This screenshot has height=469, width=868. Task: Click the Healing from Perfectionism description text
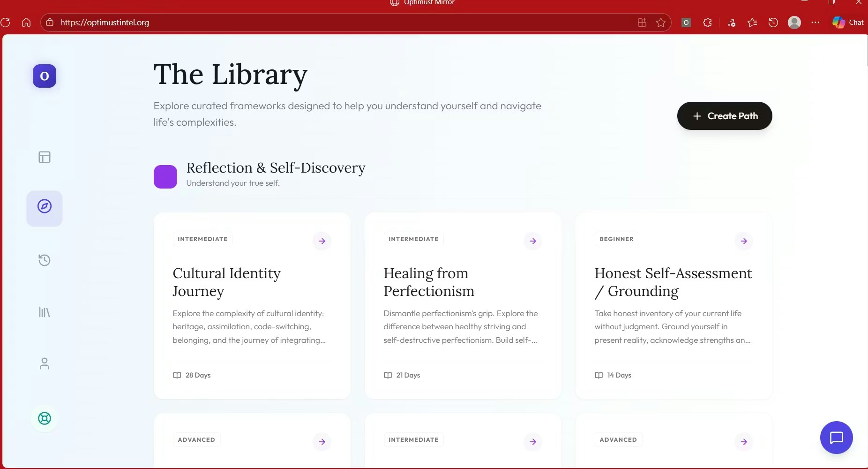pyautogui.click(x=461, y=327)
